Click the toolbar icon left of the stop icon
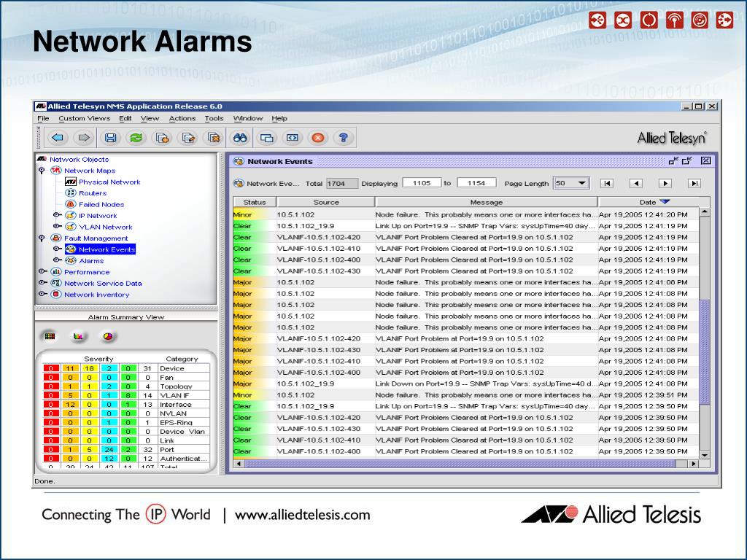Image resolution: width=747 pixels, height=560 pixels. [x=292, y=138]
